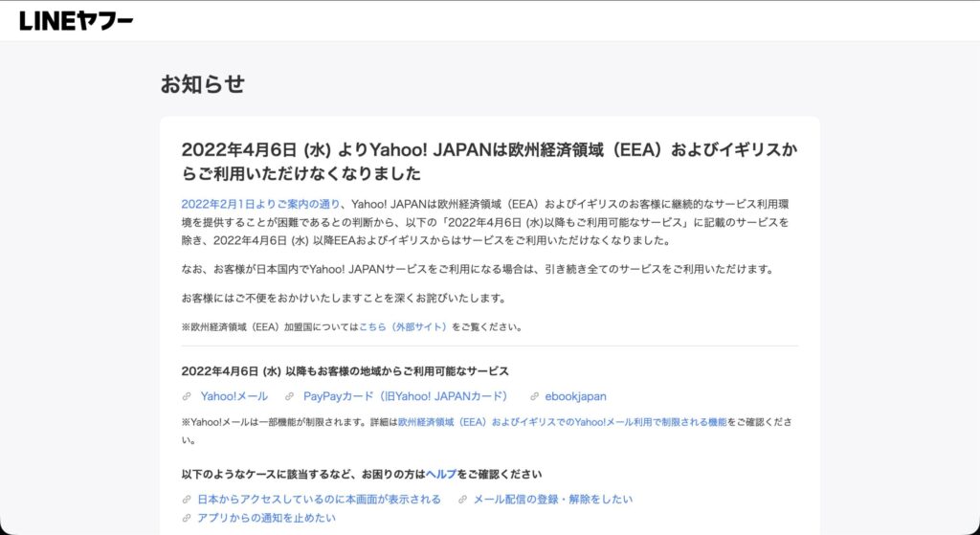Screen dimensions: 980x535
Task: Open アプリからの通知を止めたい help link
Action: [266, 518]
